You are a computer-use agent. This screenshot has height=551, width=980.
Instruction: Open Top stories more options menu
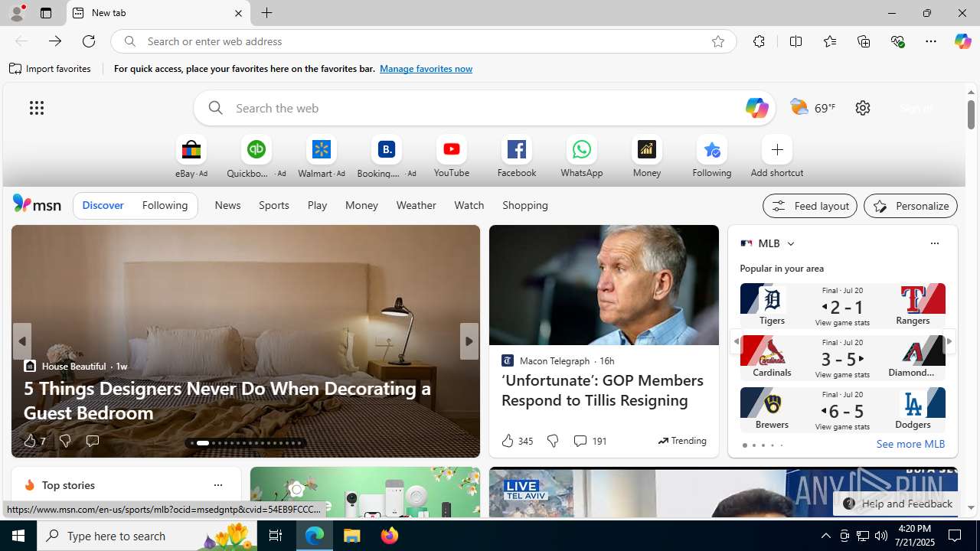click(x=217, y=485)
